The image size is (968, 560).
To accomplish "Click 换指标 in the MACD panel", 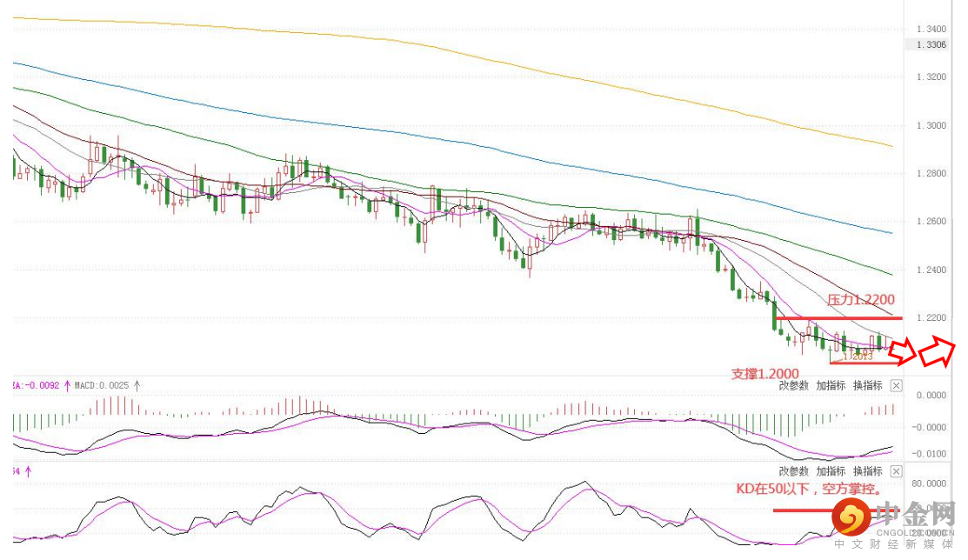I will [867, 386].
